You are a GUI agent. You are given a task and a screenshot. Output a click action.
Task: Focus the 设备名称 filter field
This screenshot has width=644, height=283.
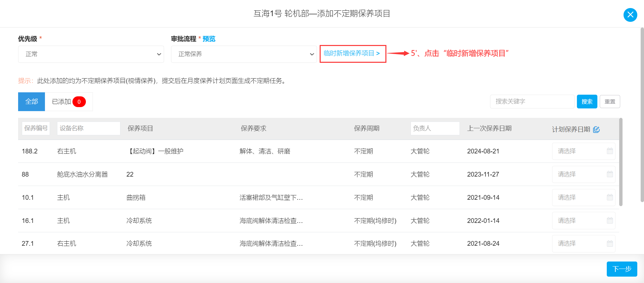[89, 128]
